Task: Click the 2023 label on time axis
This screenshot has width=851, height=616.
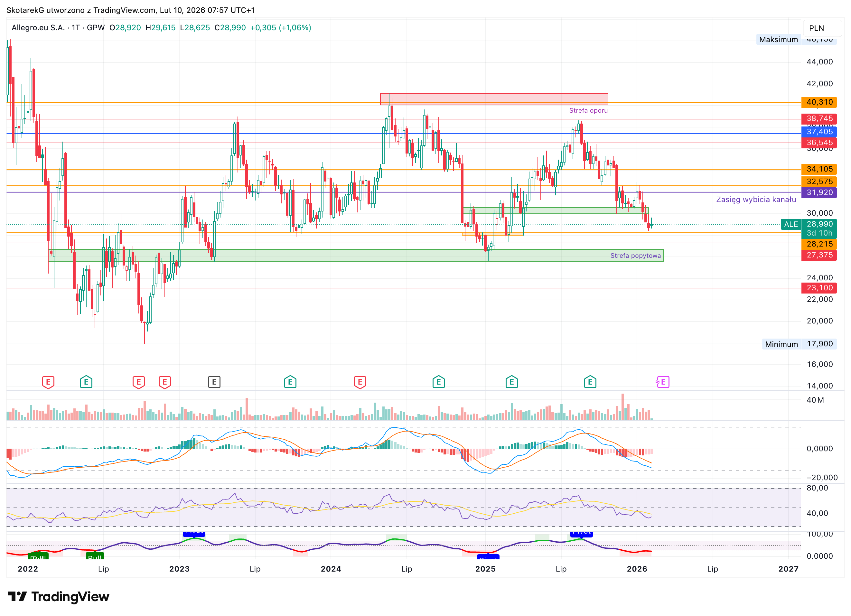Action: click(x=179, y=569)
